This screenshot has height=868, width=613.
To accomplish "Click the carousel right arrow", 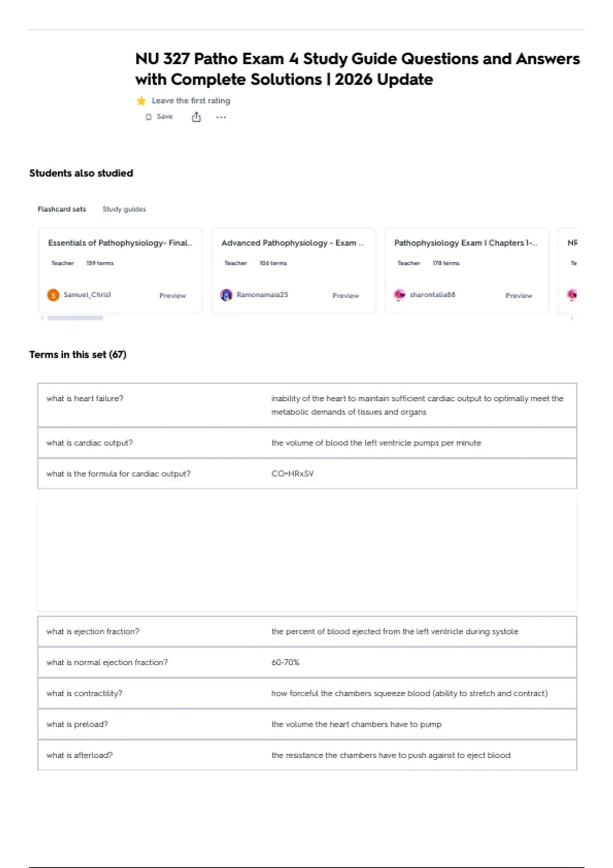I will [x=572, y=318].
